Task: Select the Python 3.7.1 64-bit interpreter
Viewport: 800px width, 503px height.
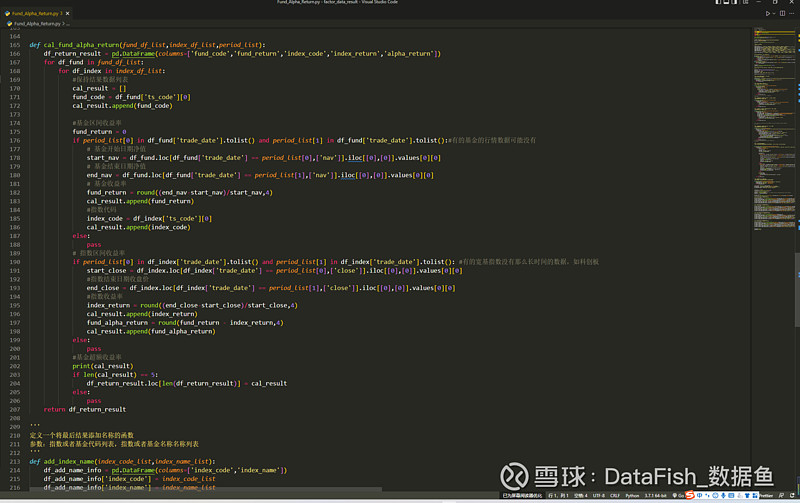Action: (x=655, y=495)
